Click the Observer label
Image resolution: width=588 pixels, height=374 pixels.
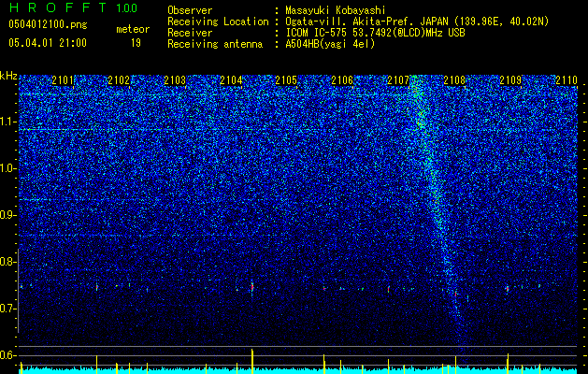coord(190,10)
